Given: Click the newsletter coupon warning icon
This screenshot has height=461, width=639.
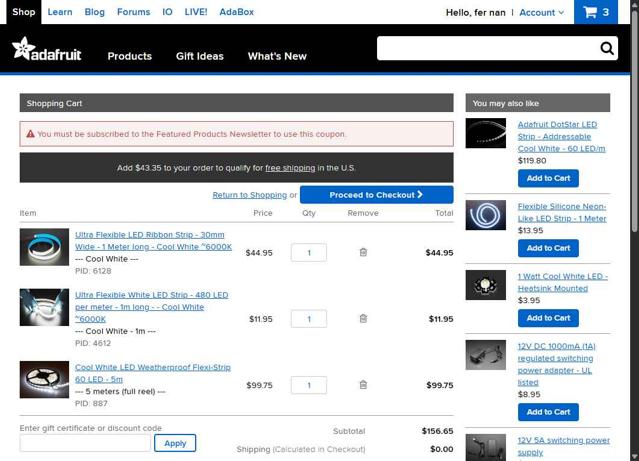Looking at the screenshot, I should tap(31, 134).
